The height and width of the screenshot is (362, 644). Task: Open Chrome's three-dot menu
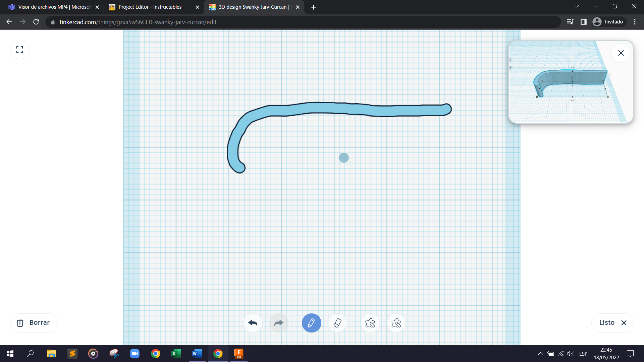[634, 22]
